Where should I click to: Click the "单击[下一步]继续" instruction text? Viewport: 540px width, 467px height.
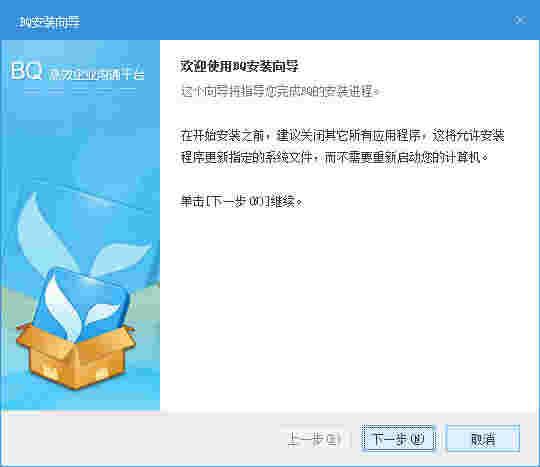point(241,201)
